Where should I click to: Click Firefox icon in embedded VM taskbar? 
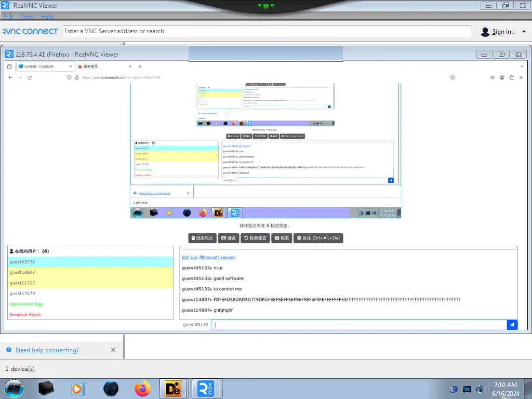pos(203,212)
